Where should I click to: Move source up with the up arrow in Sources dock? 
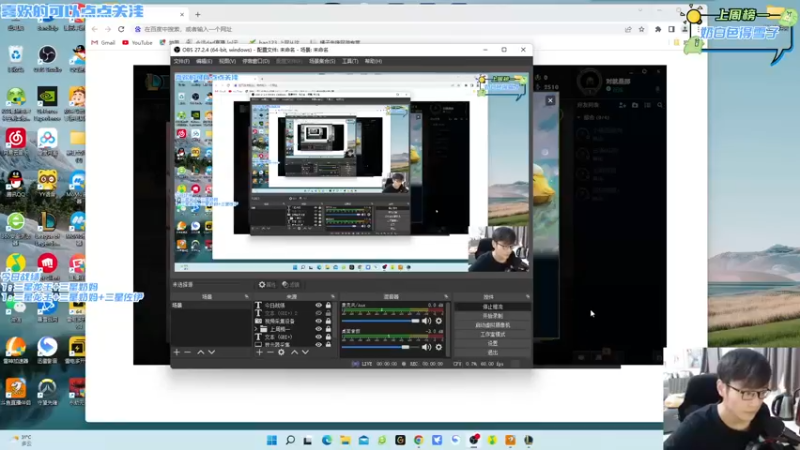[x=294, y=352]
